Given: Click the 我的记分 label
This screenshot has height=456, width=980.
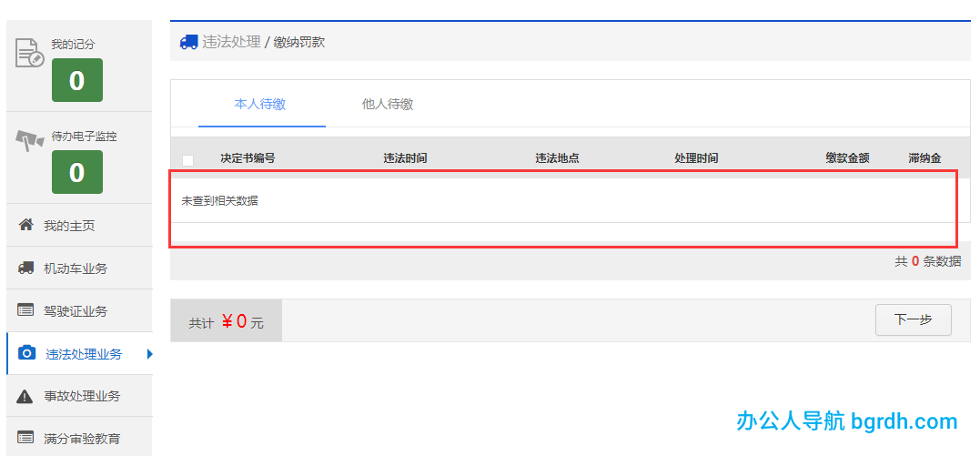Looking at the screenshot, I should click(73, 45).
